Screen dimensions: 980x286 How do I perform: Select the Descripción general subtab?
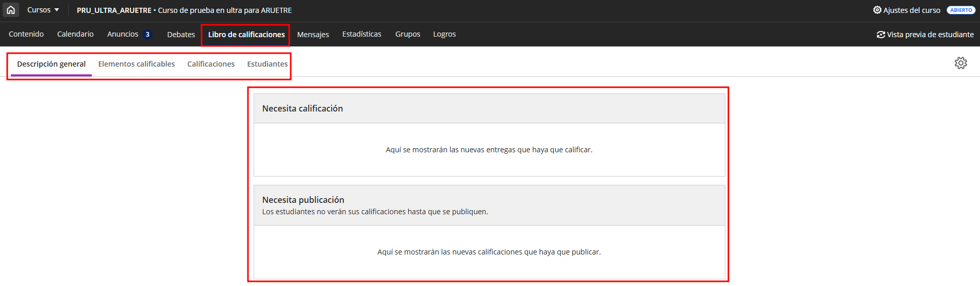click(x=51, y=64)
